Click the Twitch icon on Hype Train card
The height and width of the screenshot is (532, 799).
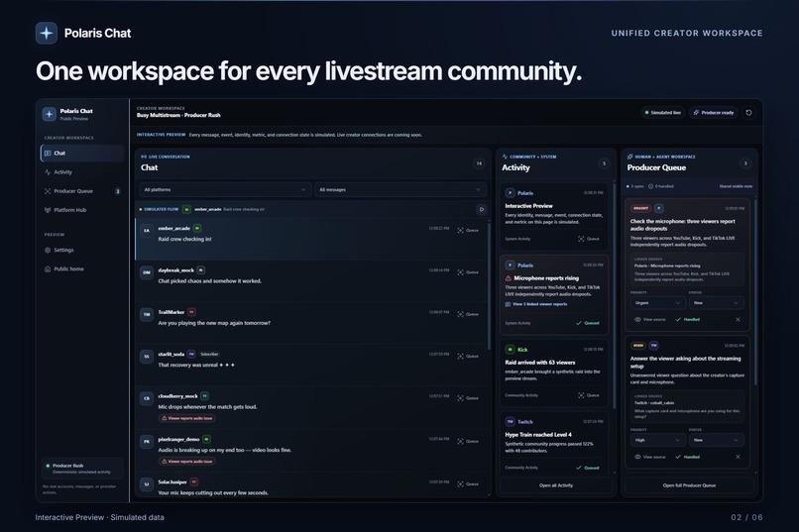click(511, 422)
